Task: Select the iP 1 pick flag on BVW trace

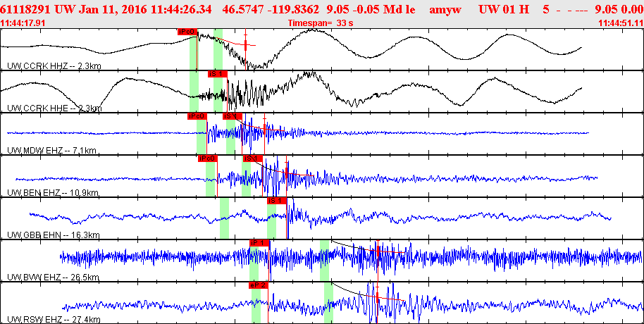Action: coord(259,243)
